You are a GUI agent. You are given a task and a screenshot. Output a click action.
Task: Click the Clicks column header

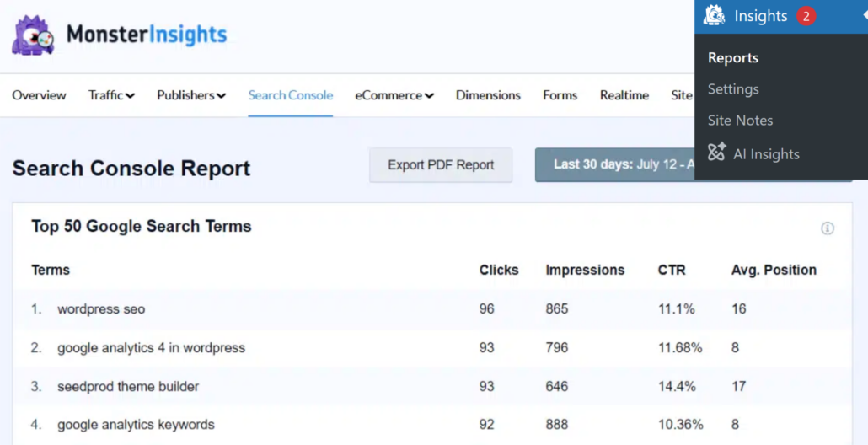click(499, 270)
